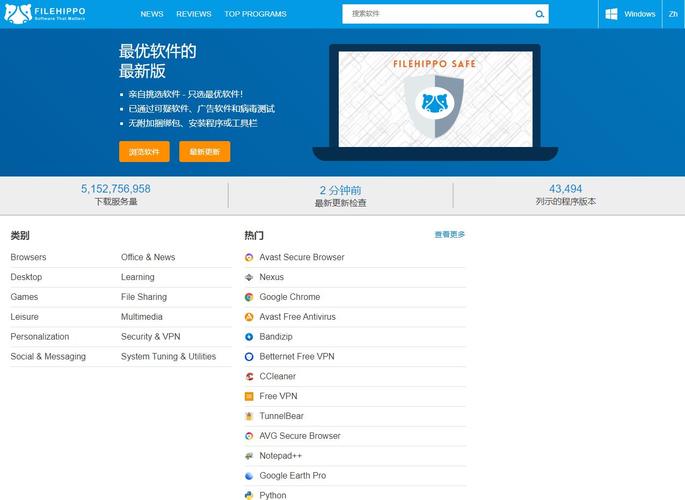Open the Windows platform selector
Viewport: 685px width, 500px height.
(x=630, y=14)
